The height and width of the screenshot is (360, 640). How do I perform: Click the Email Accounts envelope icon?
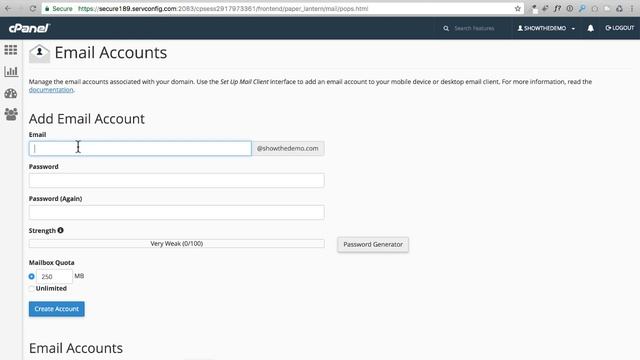click(x=39, y=53)
